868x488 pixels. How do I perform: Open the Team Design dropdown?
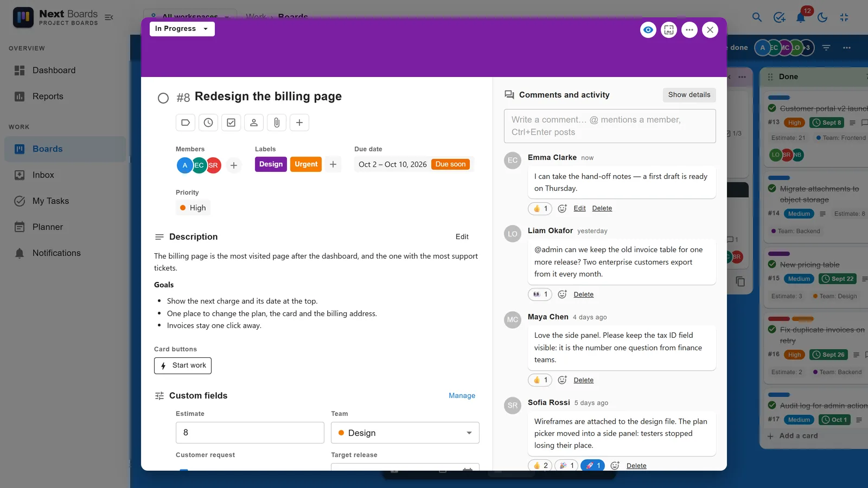pos(405,433)
